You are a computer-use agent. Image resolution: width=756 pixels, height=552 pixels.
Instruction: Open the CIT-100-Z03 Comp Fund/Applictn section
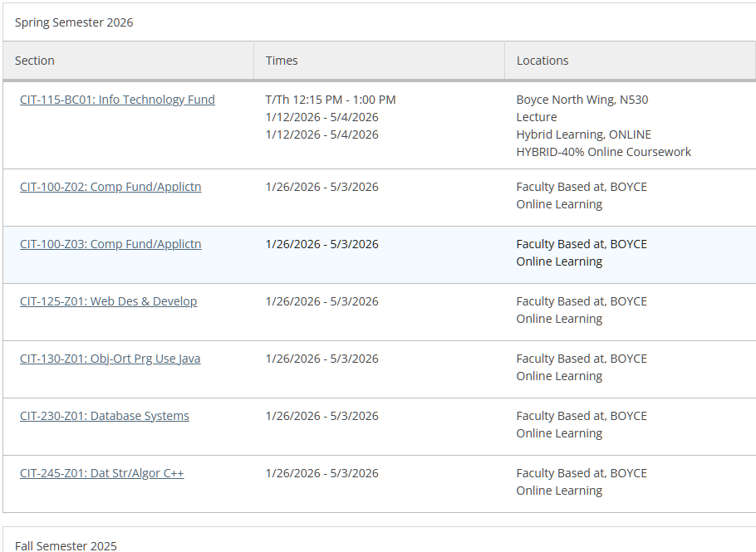[110, 244]
